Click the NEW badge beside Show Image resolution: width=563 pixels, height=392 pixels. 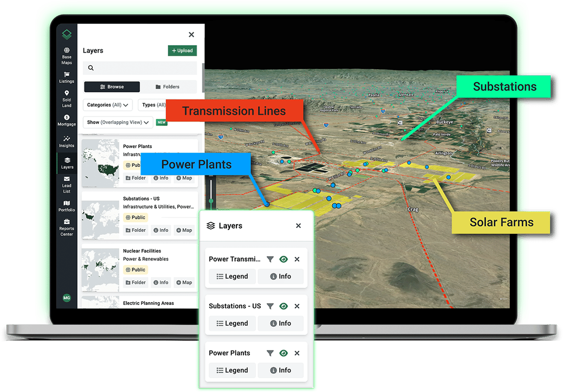[162, 122]
